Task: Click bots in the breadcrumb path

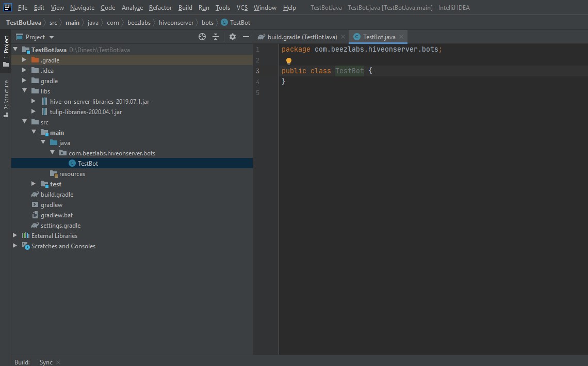Action: [207, 23]
